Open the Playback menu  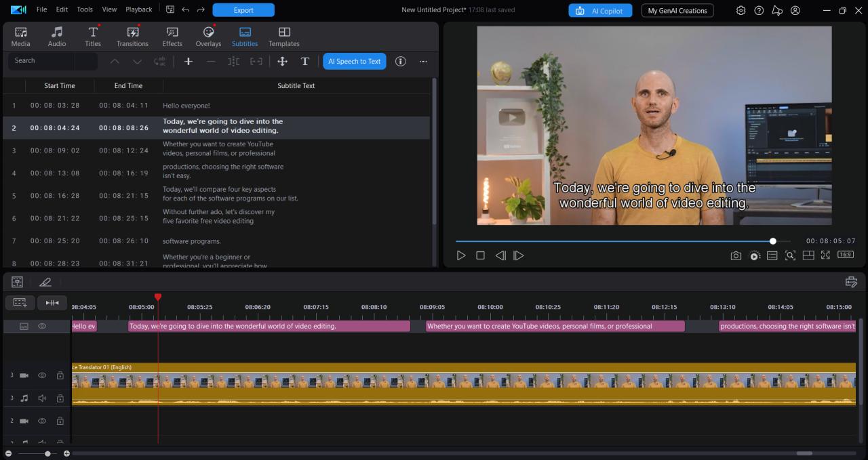click(x=138, y=9)
